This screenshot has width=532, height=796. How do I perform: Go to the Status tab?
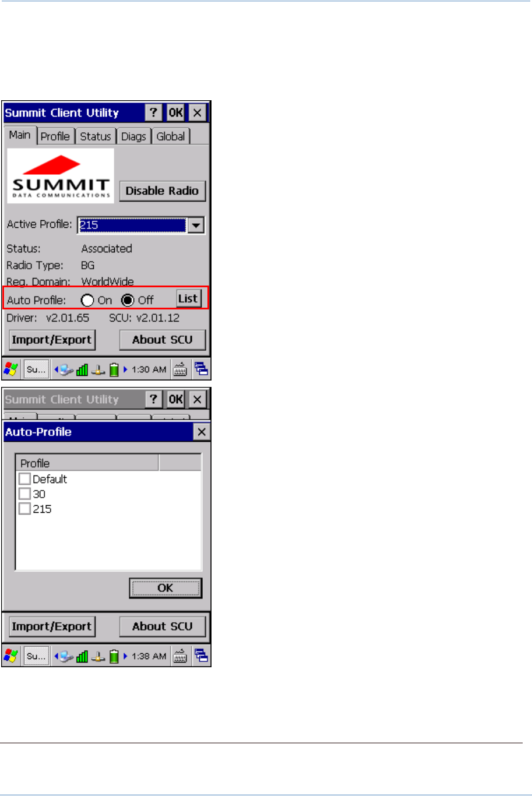[x=96, y=136]
